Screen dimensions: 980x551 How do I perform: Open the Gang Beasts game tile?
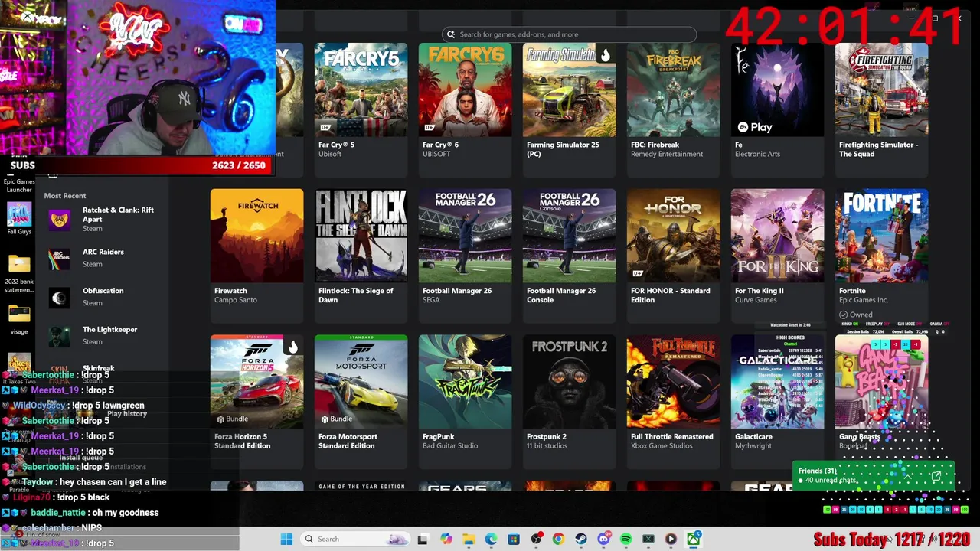[x=881, y=402]
